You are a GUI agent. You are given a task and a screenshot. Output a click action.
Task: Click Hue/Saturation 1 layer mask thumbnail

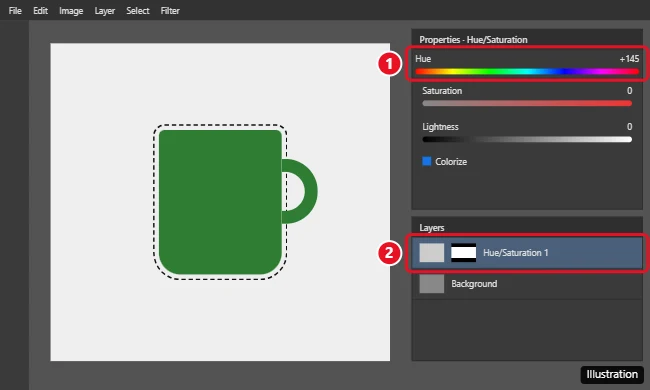(463, 252)
